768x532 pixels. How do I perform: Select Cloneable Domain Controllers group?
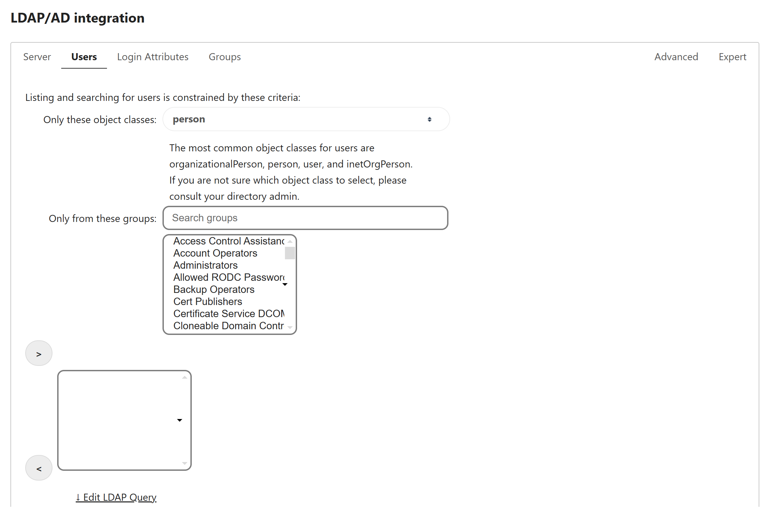[229, 326]
